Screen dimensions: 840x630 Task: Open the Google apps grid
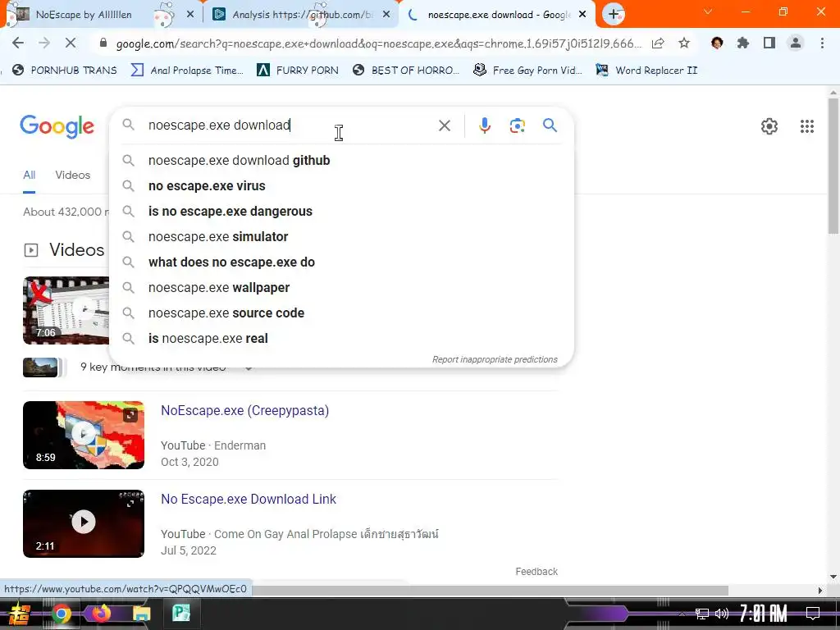point(807,126)
